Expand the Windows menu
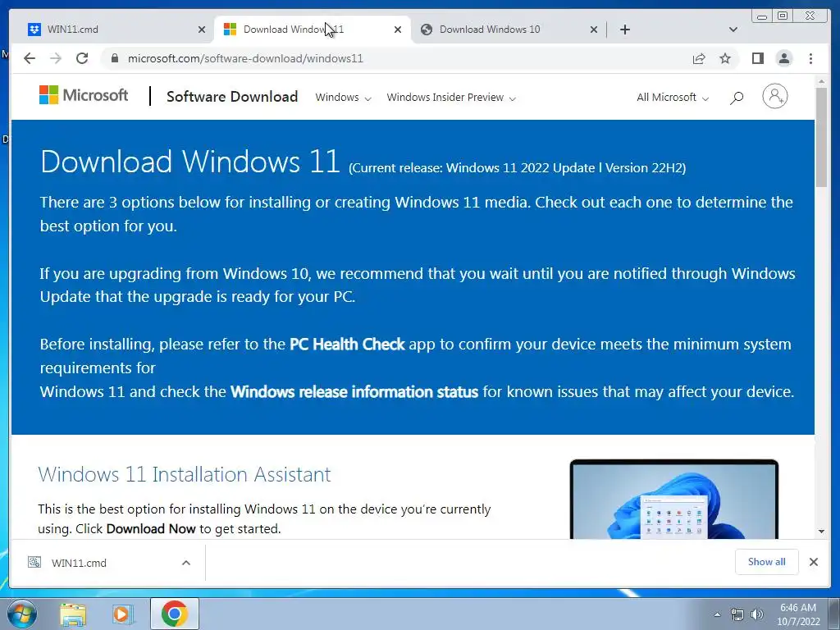Screen dimensions: 840x630 point(343,98)
